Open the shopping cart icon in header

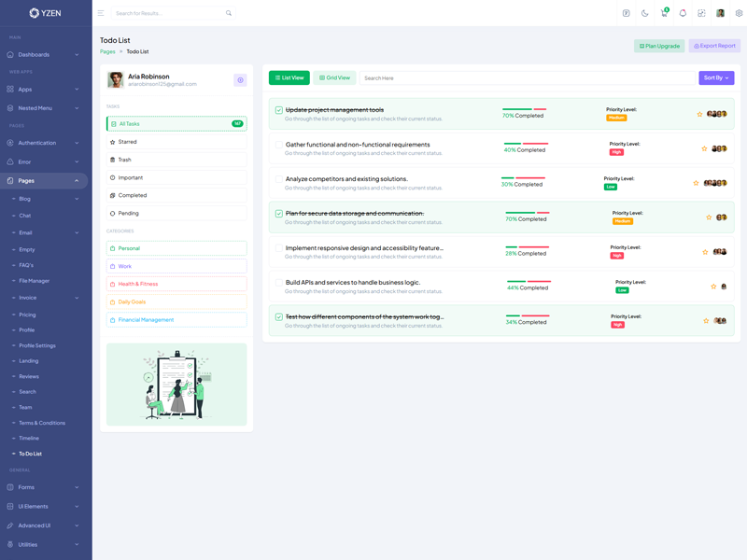tap(664, 13)
